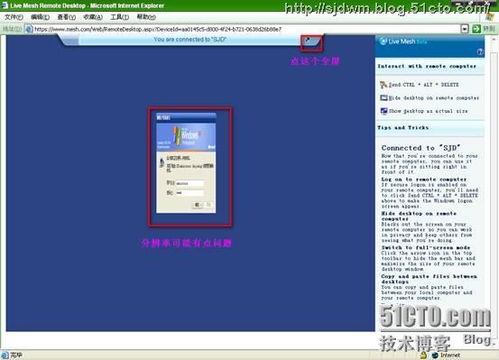Open the 文件 (File) menu
Screen dimensions: 499x360
14,17
